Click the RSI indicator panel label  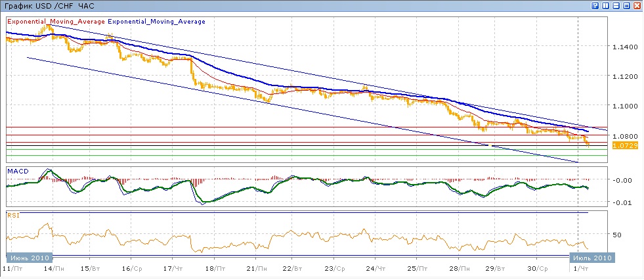(12, 215)
